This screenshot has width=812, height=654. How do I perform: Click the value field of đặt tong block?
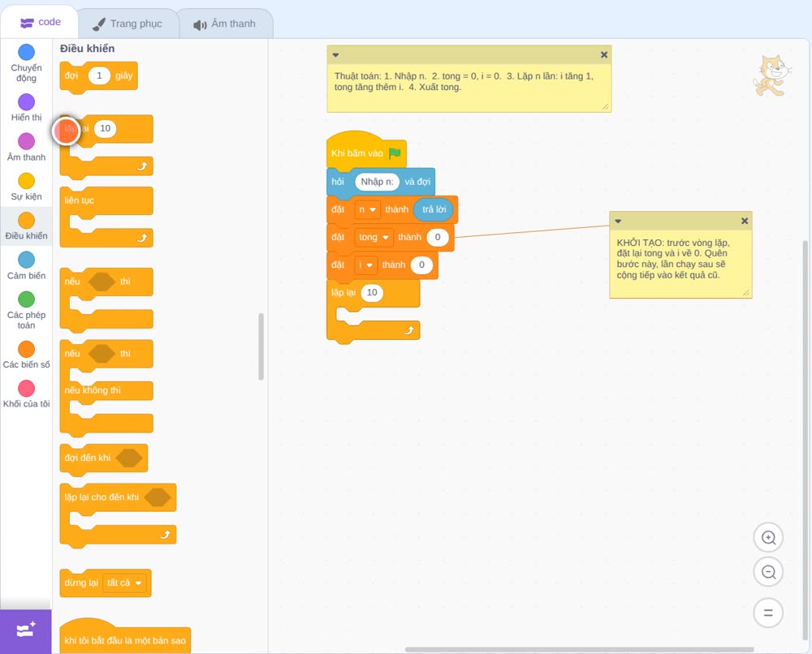click(x=438, y=237)
